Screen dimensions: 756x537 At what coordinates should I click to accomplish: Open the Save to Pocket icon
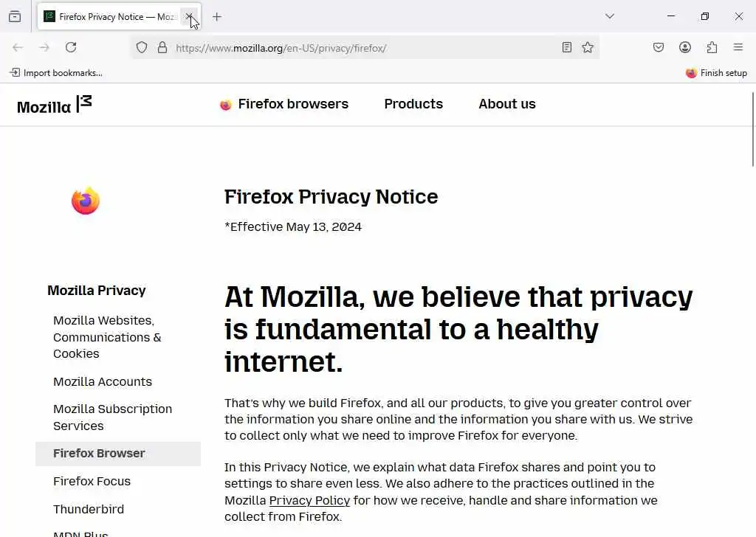pyautogui.click(x=659, y=47)
